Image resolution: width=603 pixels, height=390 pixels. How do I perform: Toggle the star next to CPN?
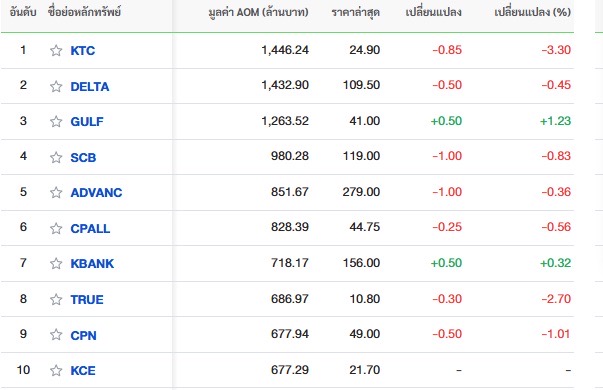56,334
